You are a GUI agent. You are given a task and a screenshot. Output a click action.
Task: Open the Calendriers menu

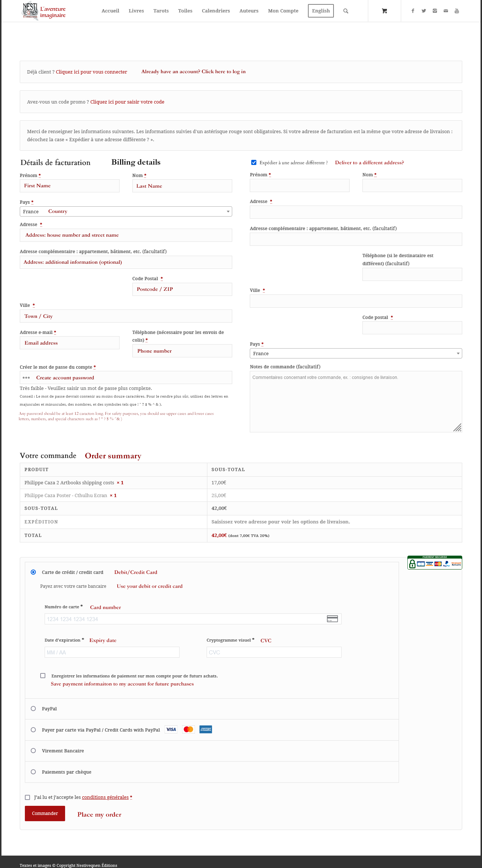pos(216,11)
